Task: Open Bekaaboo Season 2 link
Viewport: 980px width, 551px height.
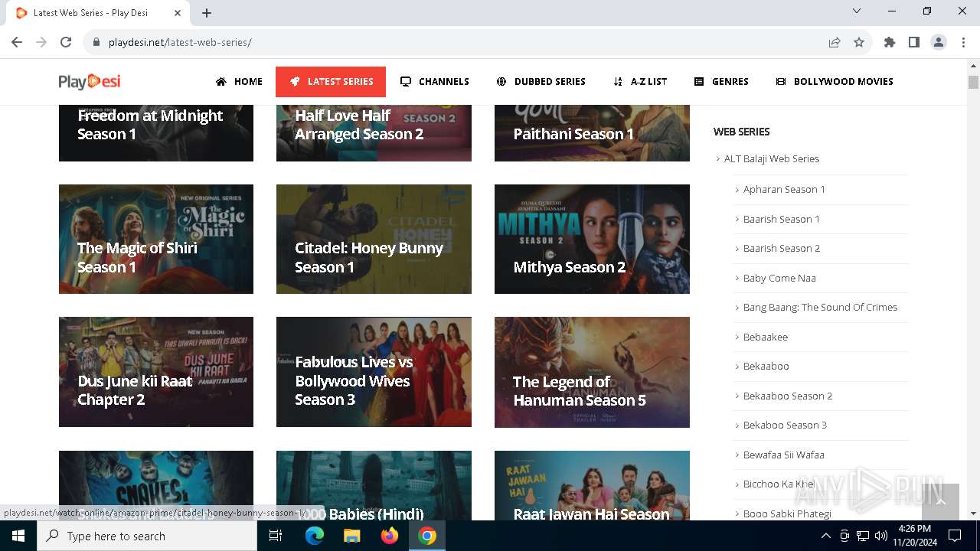Action: [787, 396]
